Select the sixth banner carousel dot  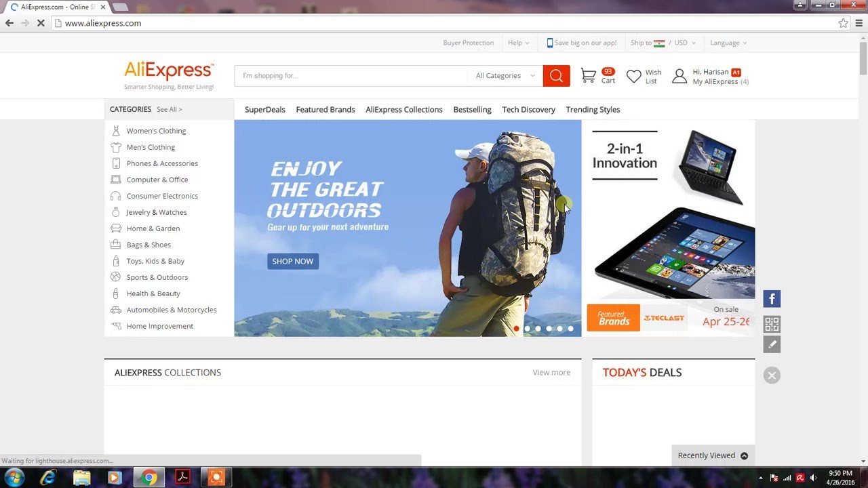pyautogui.click(x=571, y=329)
